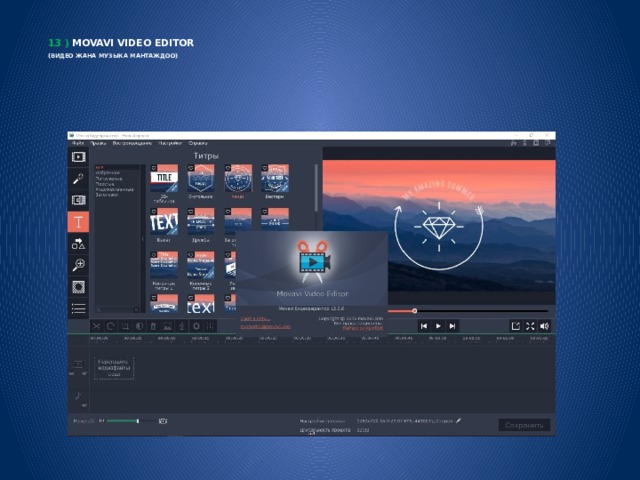This screenshot has height=480, width=640.
Task: Click the Crop tool in toolbar
Action: (x=125, y=326)
